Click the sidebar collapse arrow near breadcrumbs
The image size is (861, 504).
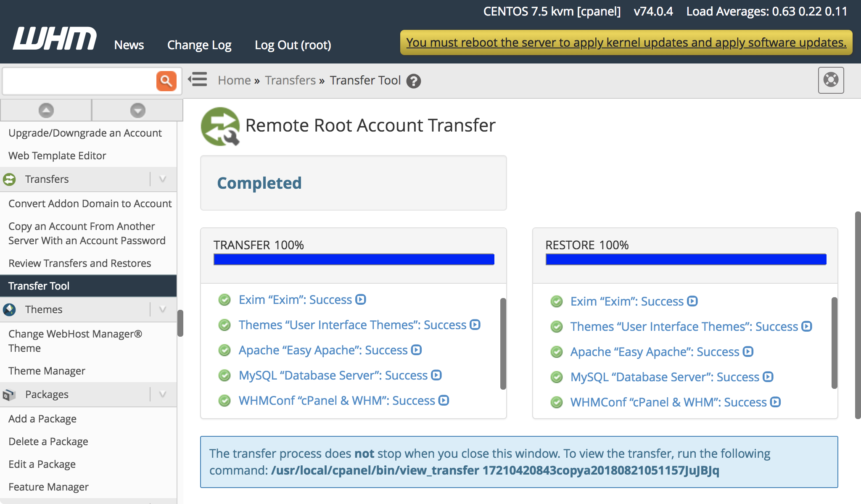pos(198,79)
